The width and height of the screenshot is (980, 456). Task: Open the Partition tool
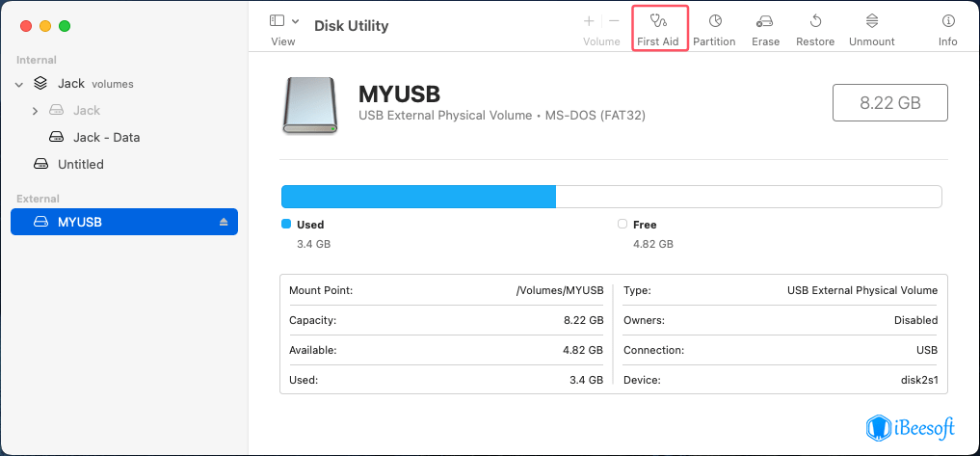coord(714,29)
